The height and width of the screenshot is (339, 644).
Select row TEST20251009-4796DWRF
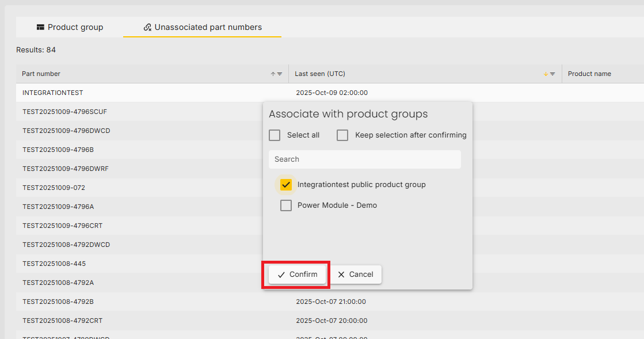point(140,169)
